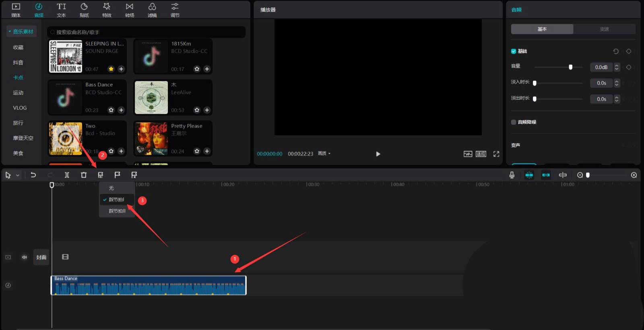Enable 音频降噪 noise reduction checkbox
The height and width of the screenshot is (330, 644).
point(514,122)
